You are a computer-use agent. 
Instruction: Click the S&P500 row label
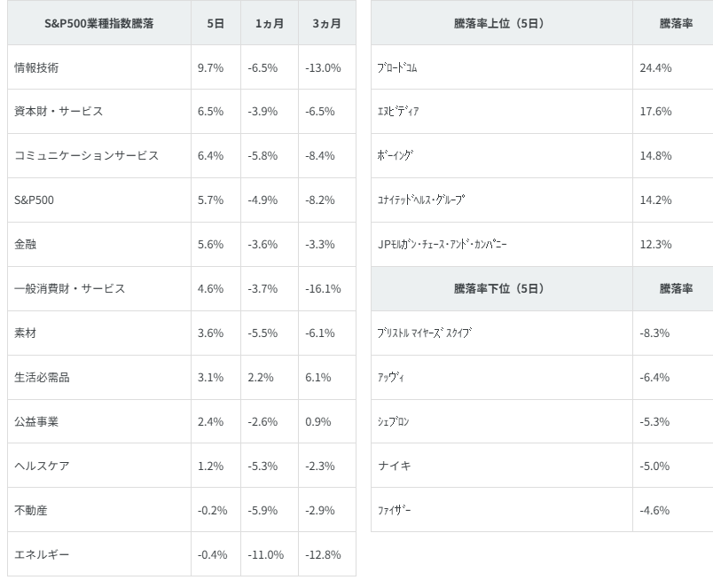(35, 200)
